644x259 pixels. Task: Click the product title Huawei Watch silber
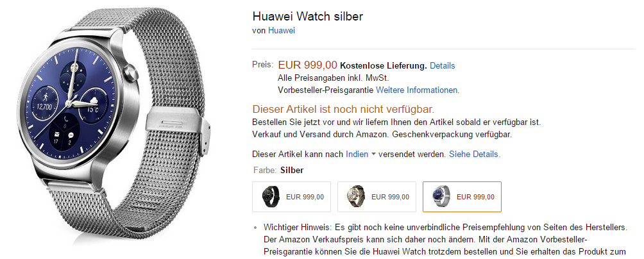(x=308, y=16)
